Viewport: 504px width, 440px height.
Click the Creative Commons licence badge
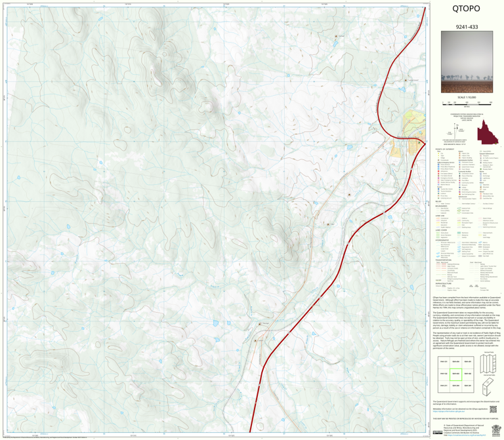(x=438, y=432)
